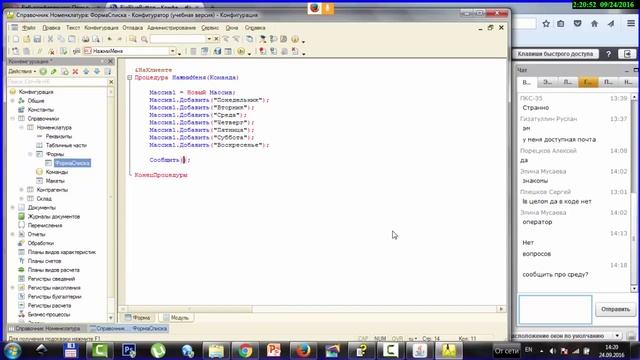Screen dimensions: 640x360
Task: Click the green add button in Configuration panel
Action: [43, 71]
